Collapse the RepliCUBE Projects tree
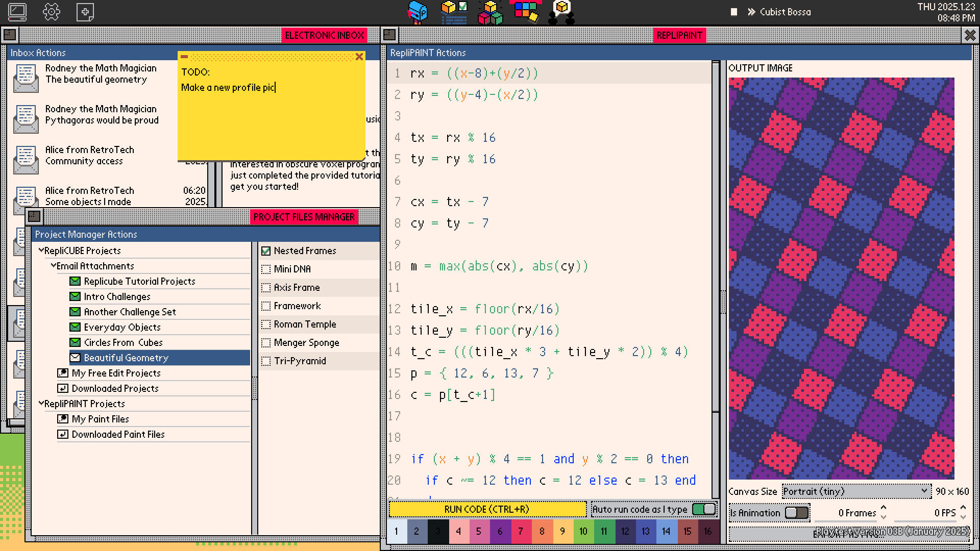The width and height of the screenshot is (980, 551). [41, 251]
